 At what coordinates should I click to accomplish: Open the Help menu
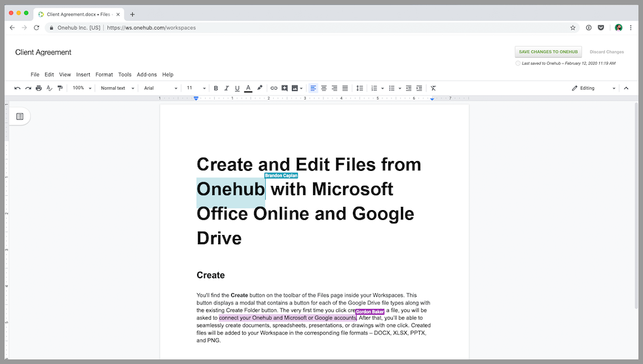168,75
